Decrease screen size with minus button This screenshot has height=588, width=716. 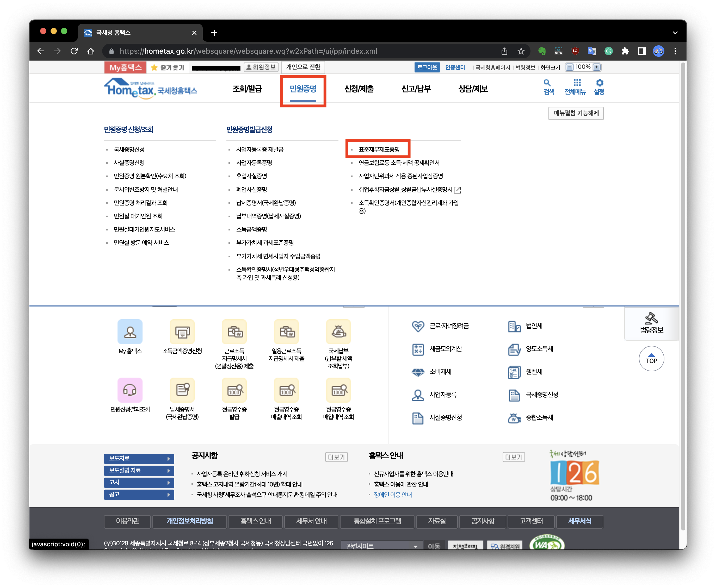pyautogui.click(x=570, y=67)
